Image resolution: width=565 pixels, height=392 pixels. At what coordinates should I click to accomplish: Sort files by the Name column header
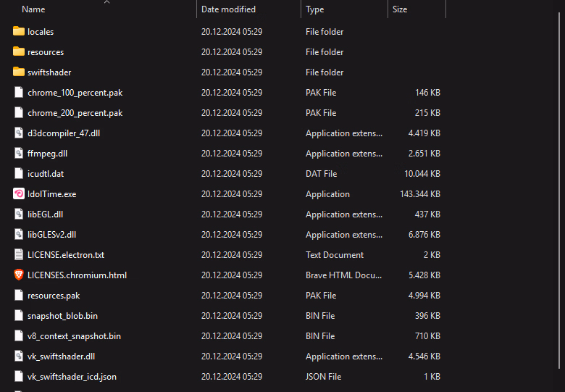[x=33, y=9]
